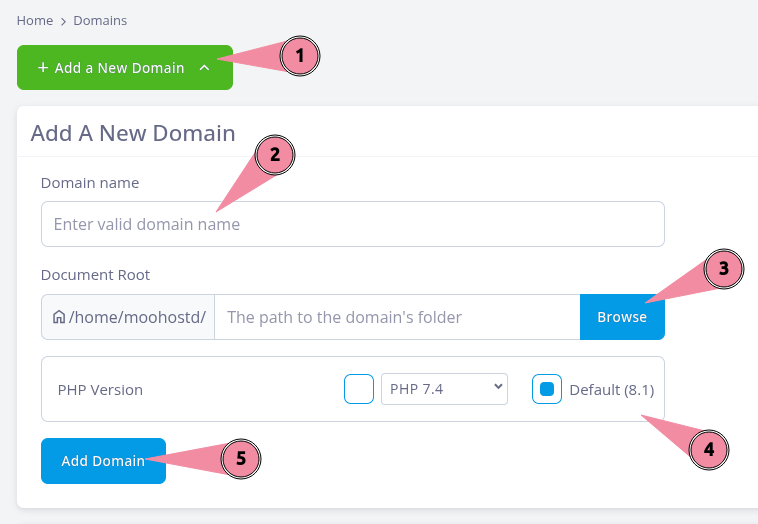Click the numbered callout marker 3
758x524 pixels.
point(723,269)
